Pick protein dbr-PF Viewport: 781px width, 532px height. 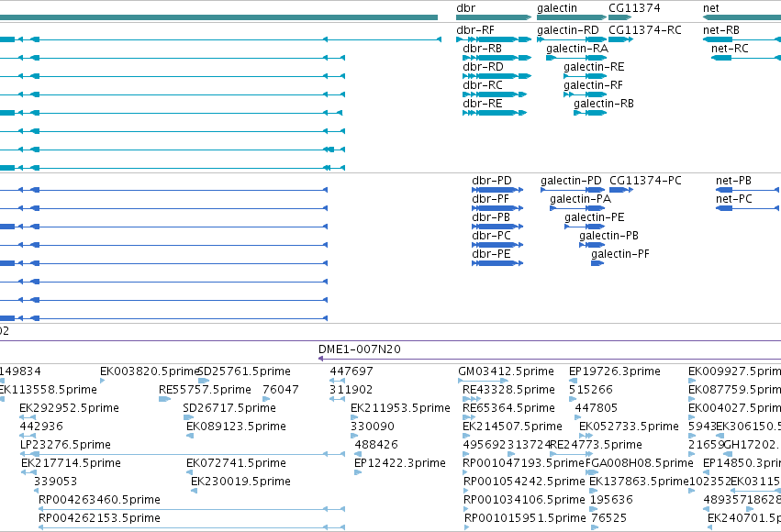490,199
